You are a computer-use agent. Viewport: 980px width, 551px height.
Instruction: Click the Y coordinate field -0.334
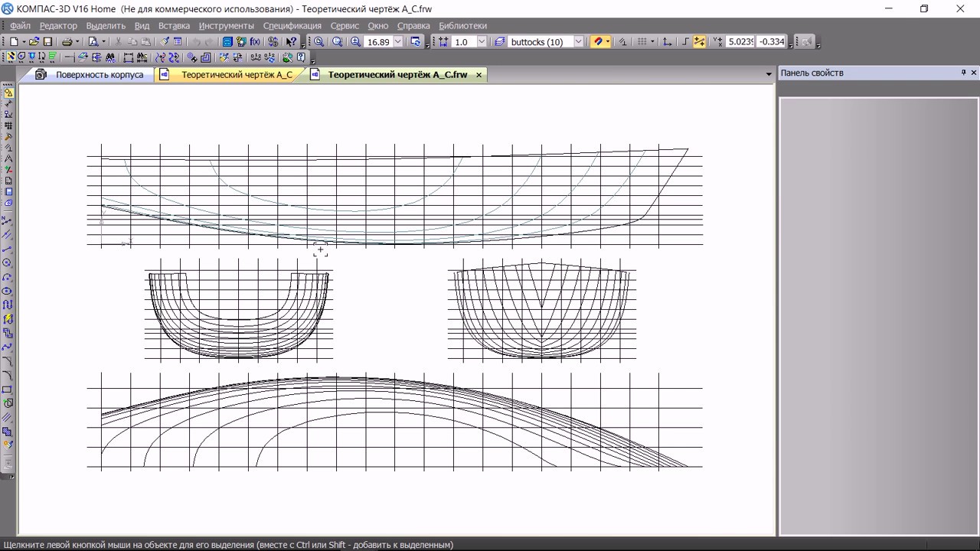point(771,41)
